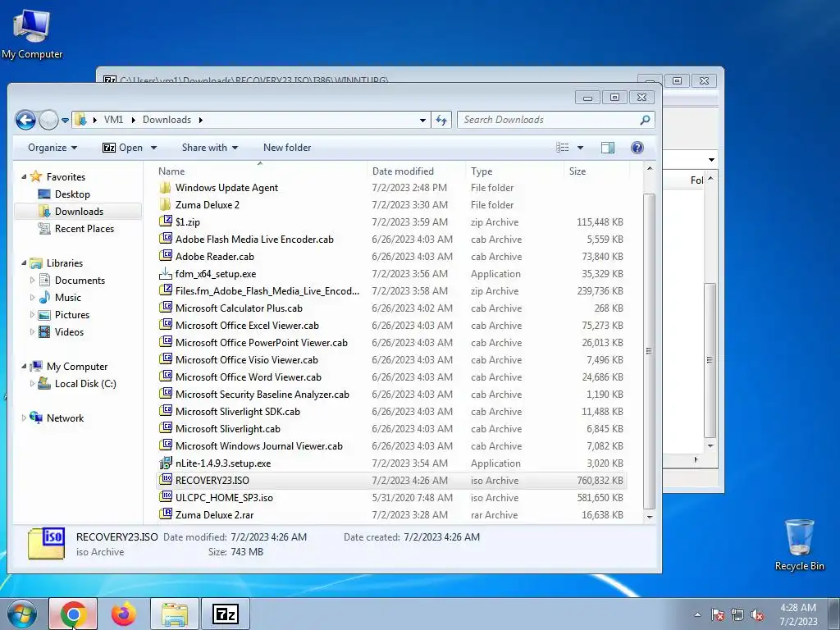
Task: Open selected file with 7-Zip Open button
Action: click(x=123, y=148)
